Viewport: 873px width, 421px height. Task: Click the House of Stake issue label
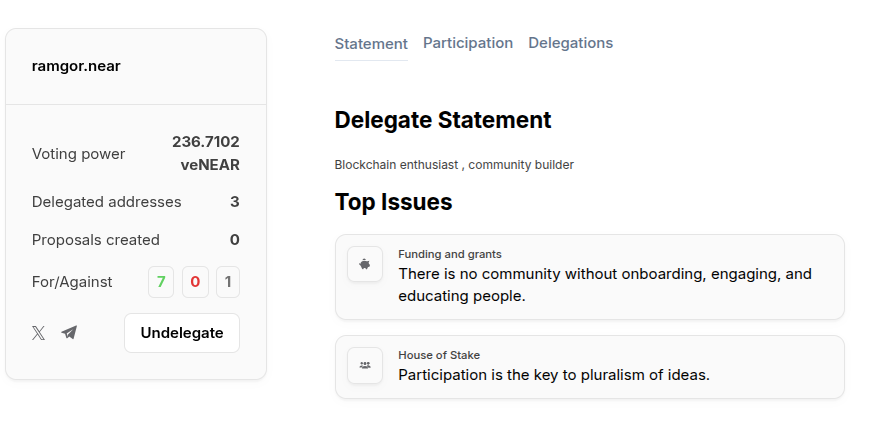(438, 355)
